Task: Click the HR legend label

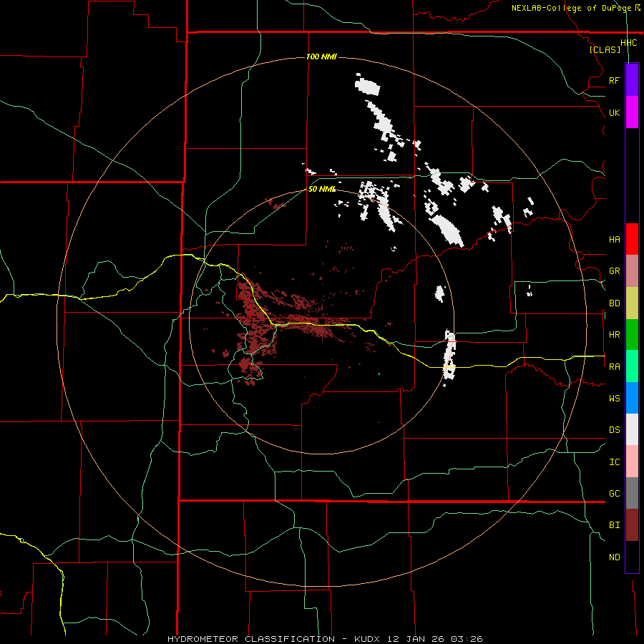Action: (x=615, y=335)
